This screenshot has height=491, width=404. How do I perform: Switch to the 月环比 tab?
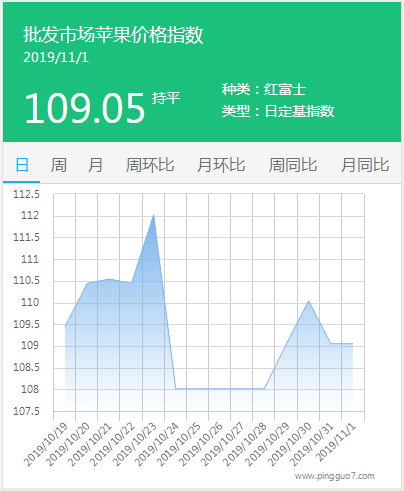(221, 165)
